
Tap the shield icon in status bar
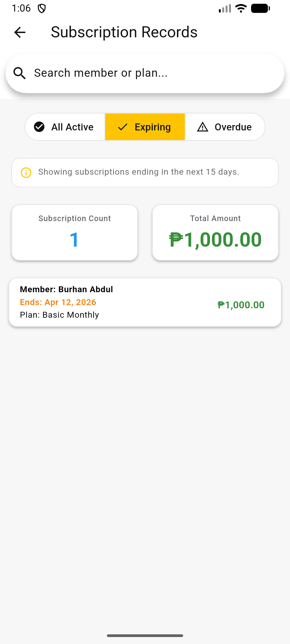tap(42, 9)
